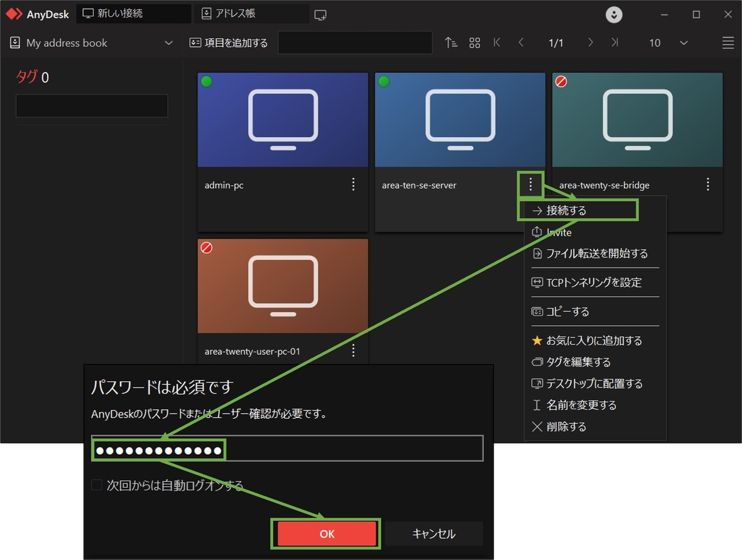Choose 名前を変更する menu item
Image resolution: width=742 pixels, height=560 pixels.
pos(595,405)
